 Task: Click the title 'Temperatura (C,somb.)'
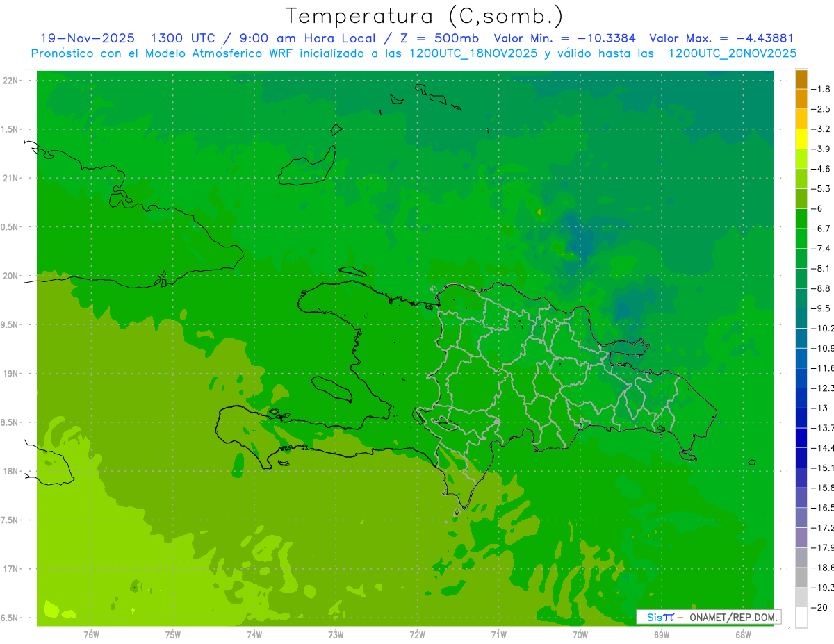tap(425, 16)
